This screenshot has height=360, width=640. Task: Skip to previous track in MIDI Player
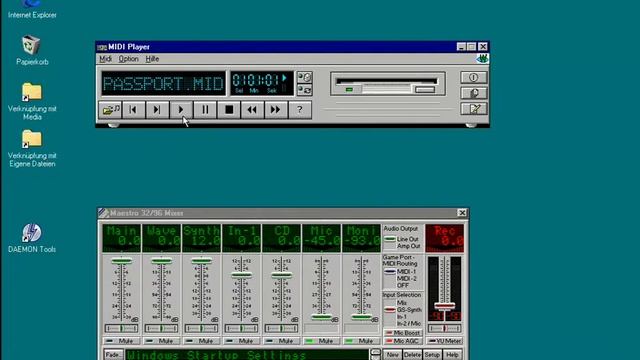click(x=133, y=110)
